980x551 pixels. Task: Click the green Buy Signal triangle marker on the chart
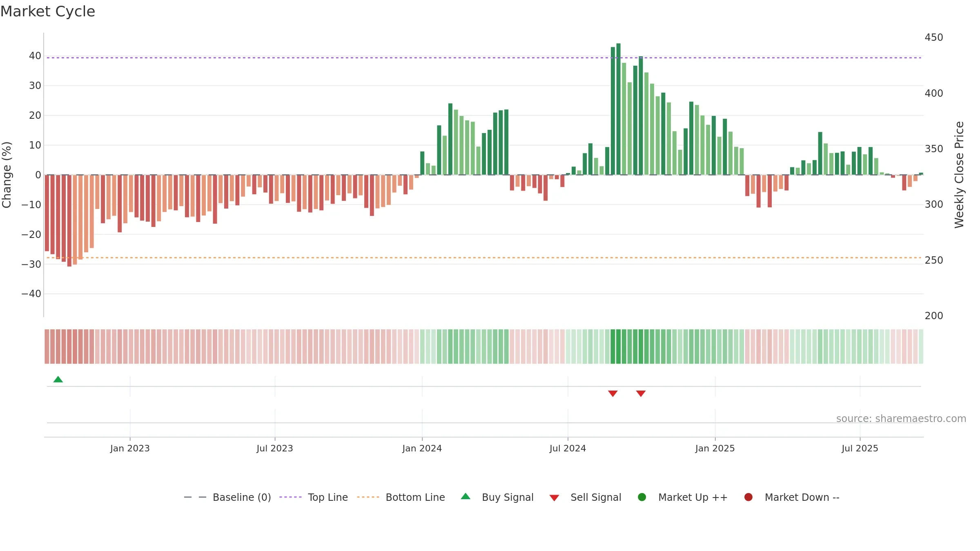tap(58, 379)
